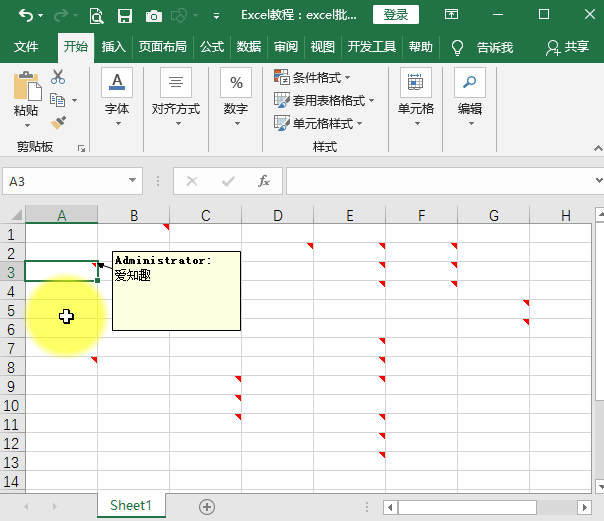Click the Cancel X icon in formula bar
Viewport: 604px width, 521px height.
192,181
